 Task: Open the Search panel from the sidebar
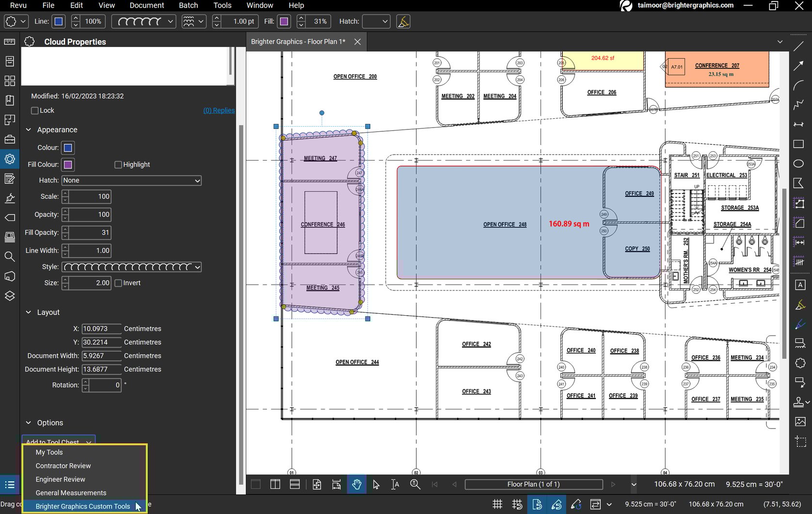(10, 257)
